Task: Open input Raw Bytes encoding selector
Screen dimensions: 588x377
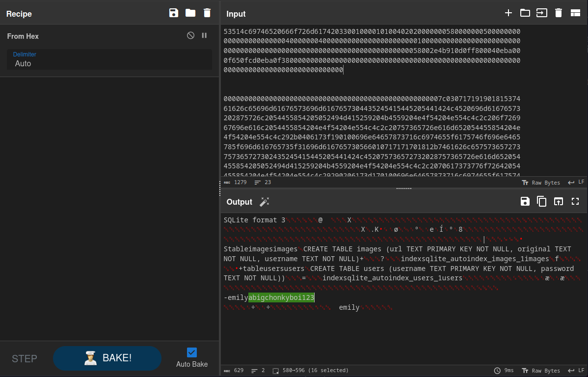Action: pyautogui.click(x=541, y=183)
